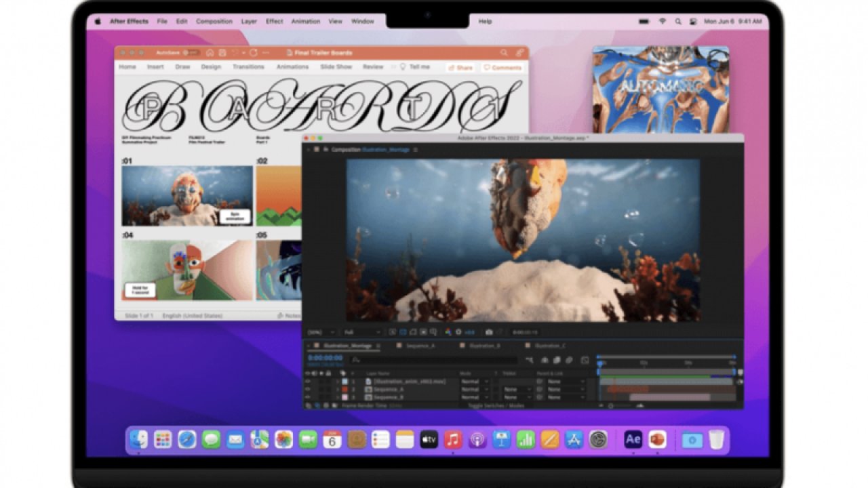Image resolution: width=868 pixels, height=488 pixels.
Task: Expand the Sequence_A layer properties
Action: (338, 390)
